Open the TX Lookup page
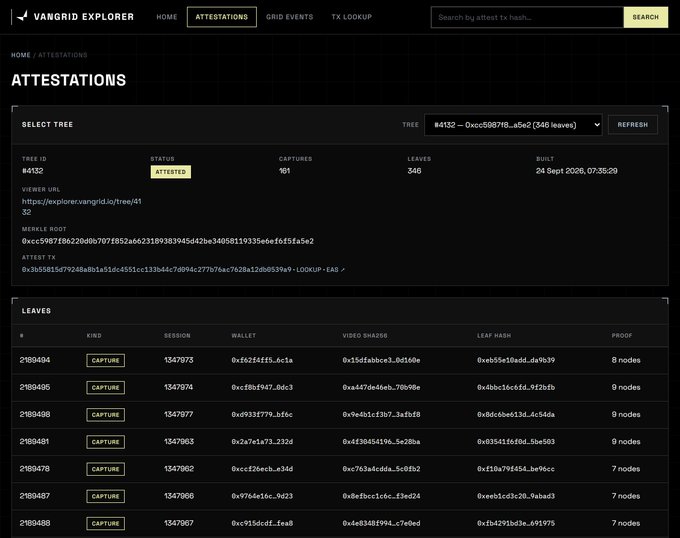 tap(352, 17)
